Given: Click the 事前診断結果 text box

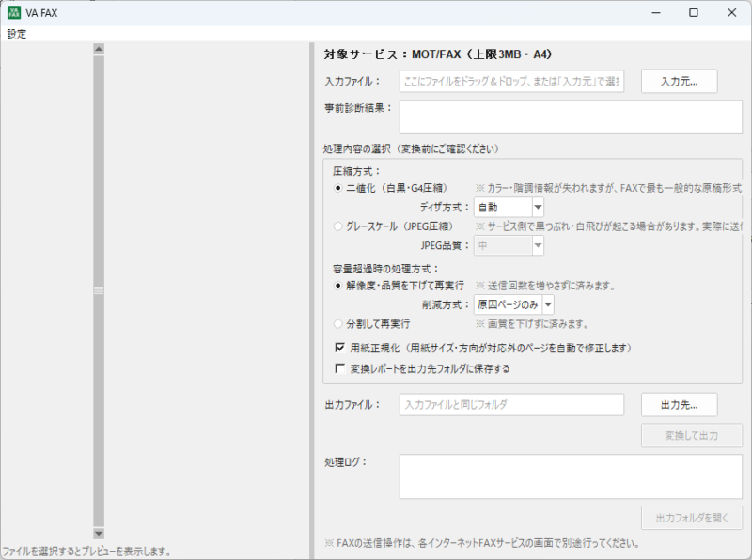Looking at the screenshot, I should coord(571,117).
